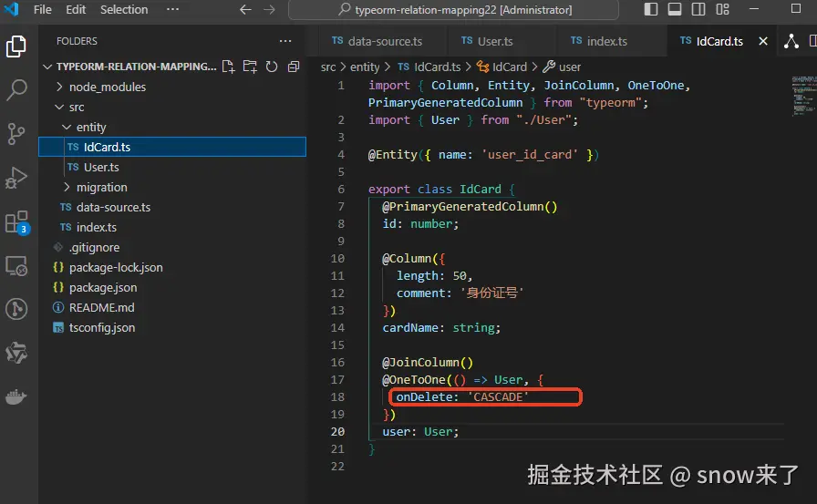Open the Source Control view

[x=16, y=134]
